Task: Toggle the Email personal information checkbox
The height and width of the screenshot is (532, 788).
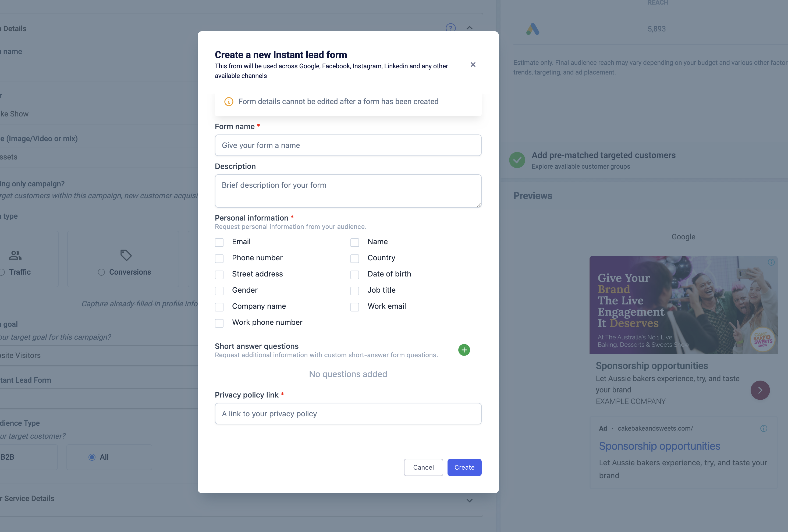Action: (x=219, y=242)
